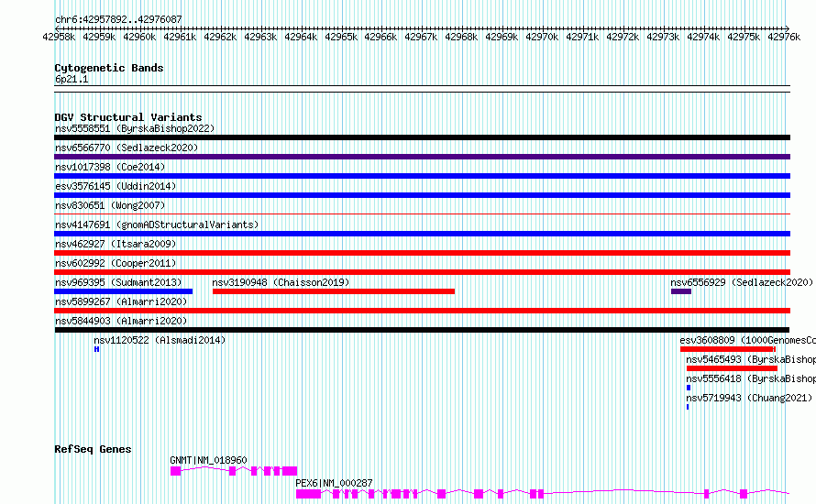
Task: Click the Cytogenetic Bands track title
Action: pyautogui.click(x=109, y=68)
